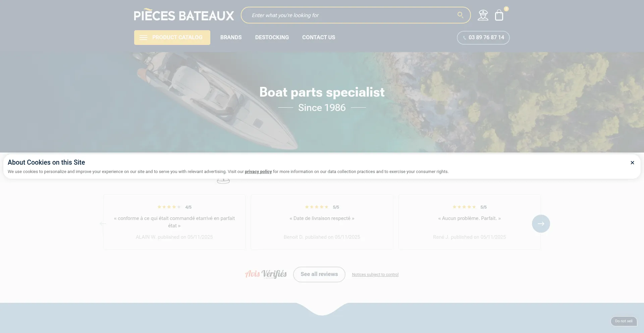The width and height of the screenshot is (644, 333).
Task: Dismiss the cookie banner with X
Action: 632,163
